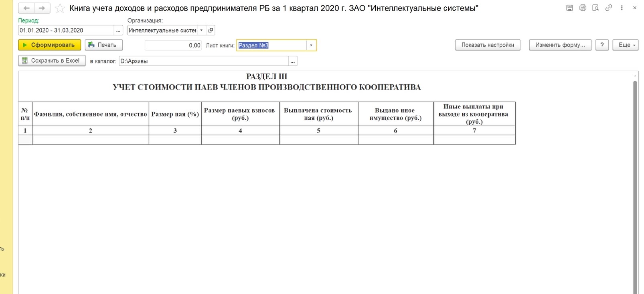Click the cell with column number 2
Image resolution: width=644 pixels, height=294 pixels.
91,131
